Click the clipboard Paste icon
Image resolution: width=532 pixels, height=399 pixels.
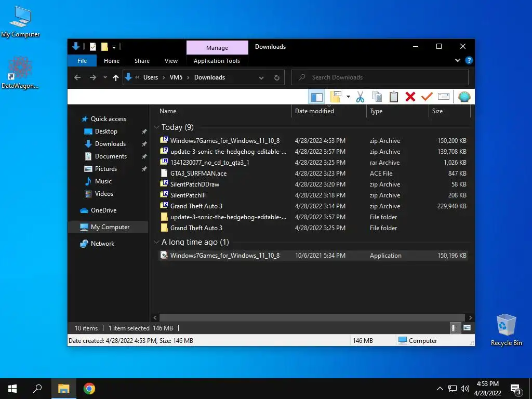[x=394, y=97]
